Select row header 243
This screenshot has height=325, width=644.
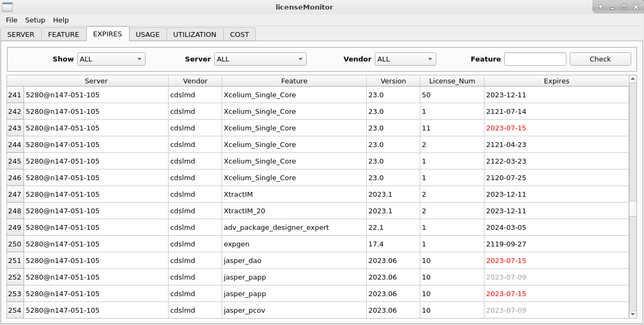pos(15,128)
